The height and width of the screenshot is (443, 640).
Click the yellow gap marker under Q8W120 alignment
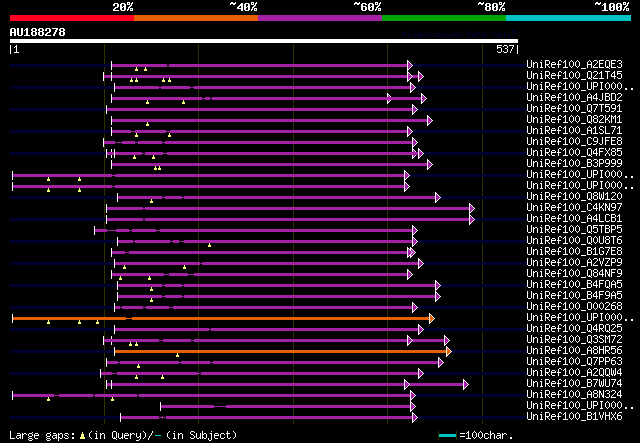coord(151,201)
